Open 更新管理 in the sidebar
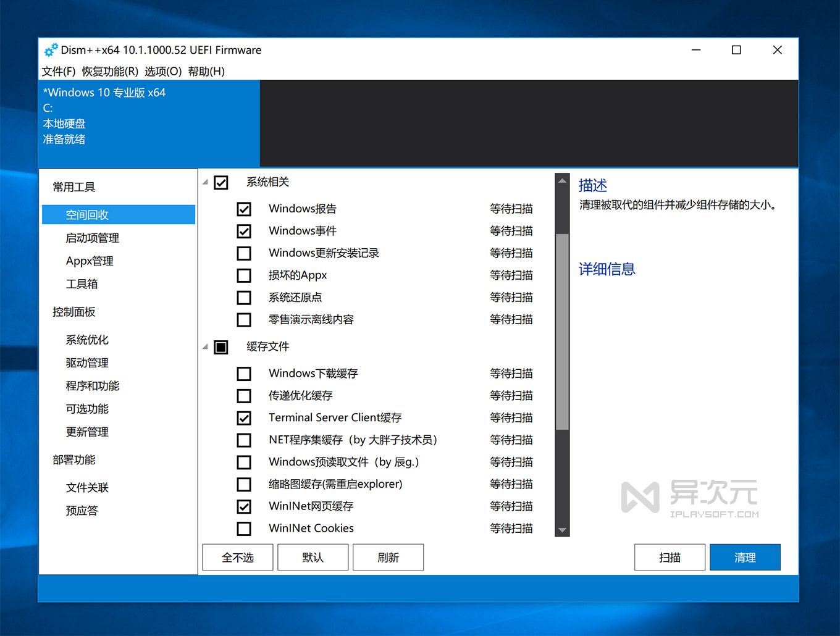 tap(87, 432)
